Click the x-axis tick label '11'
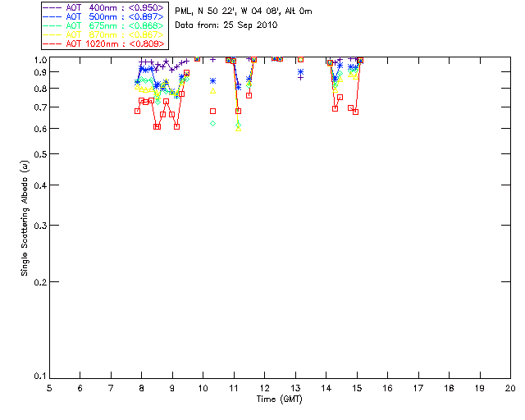 [x=234, y=388]
